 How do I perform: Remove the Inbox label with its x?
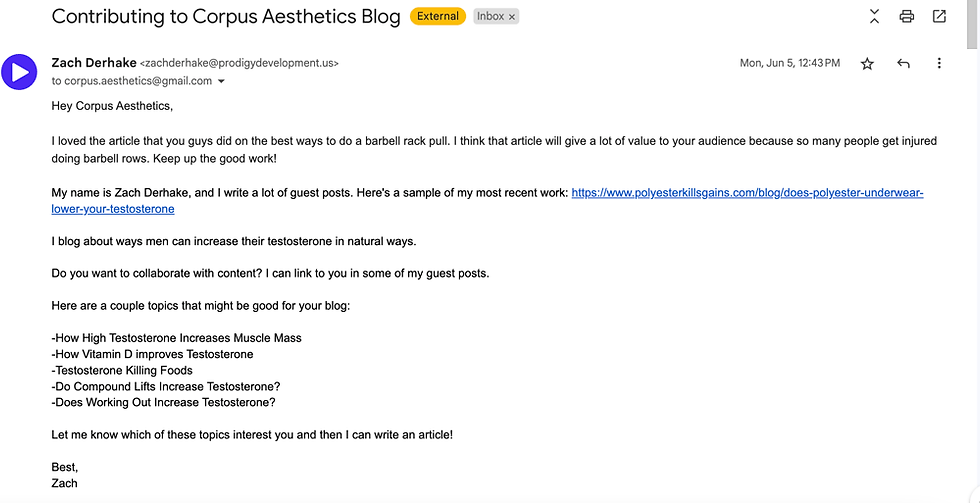coord(512,17)
